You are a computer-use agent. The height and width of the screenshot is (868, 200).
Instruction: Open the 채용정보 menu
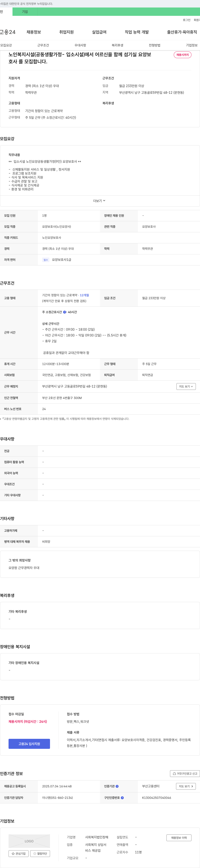click(x=34, y=32)
